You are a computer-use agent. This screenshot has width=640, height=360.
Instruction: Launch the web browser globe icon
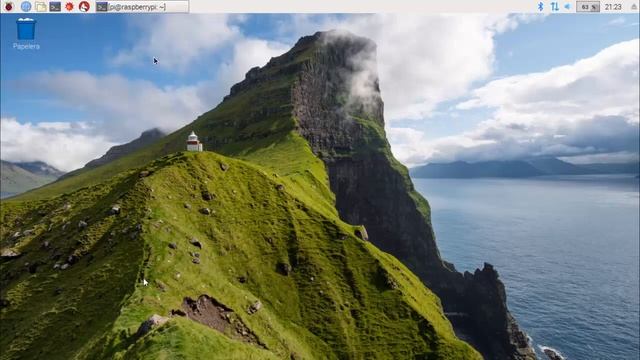click(x=26, y=6)
